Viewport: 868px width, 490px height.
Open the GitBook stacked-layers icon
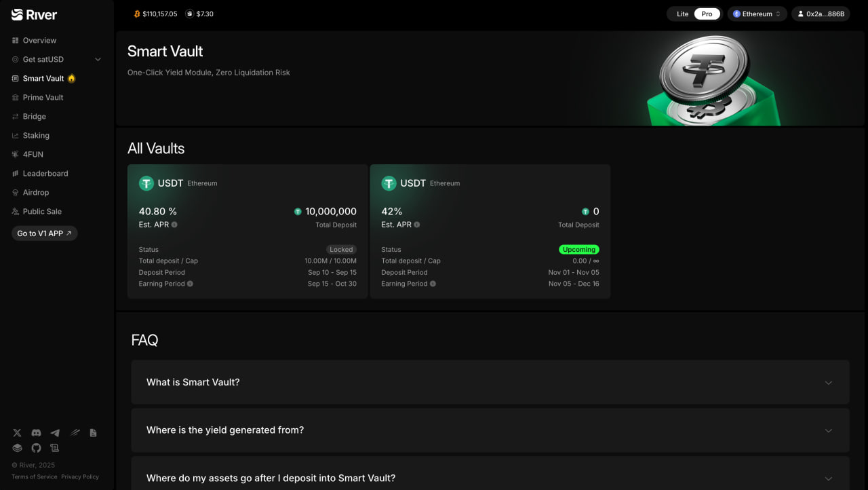[x=17, y=448]
